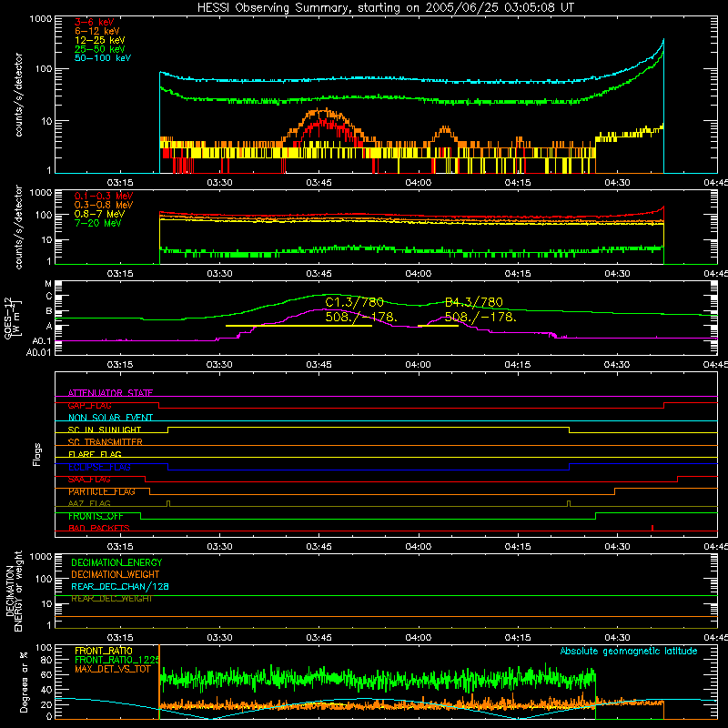Screen dimensions: 728x728
Task: Select the '25-50 keV' legend label
Action: [x=100, y=49]
